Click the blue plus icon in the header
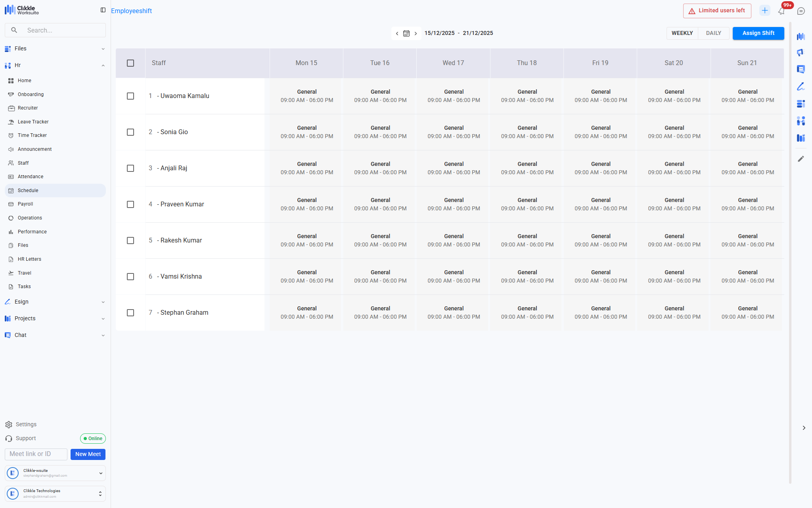The image size is (812, 508). pos(764,11)
